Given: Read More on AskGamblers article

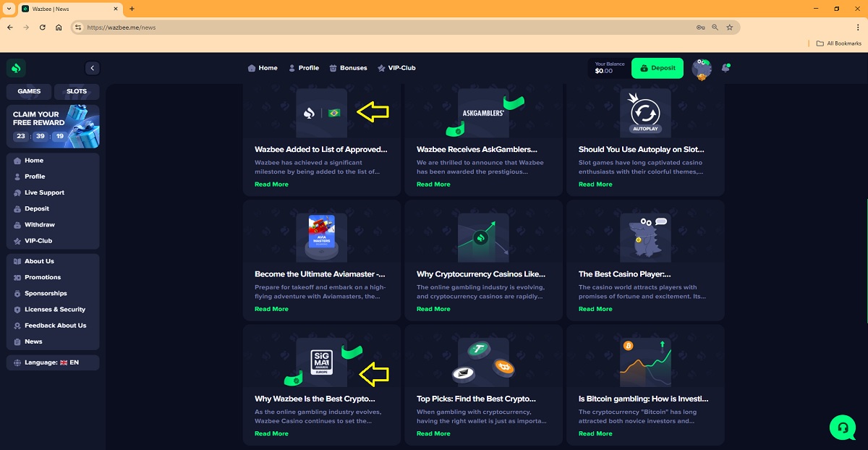Looking at the screenshot, I should point(433,184).
